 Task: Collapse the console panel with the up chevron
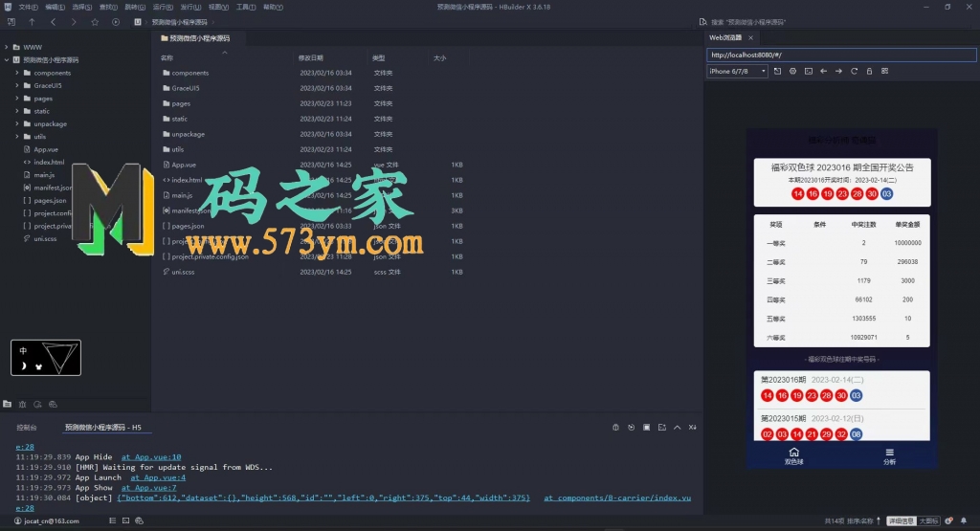tap(677, 428)
